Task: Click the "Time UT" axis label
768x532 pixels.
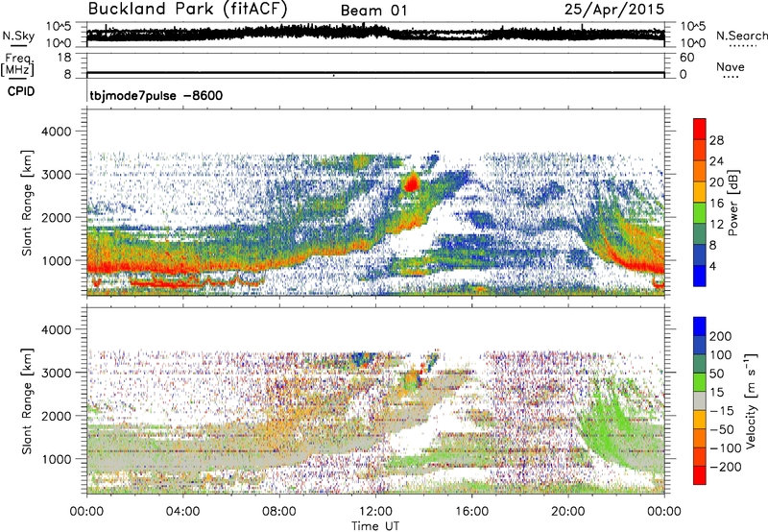Action: (375, 525)
